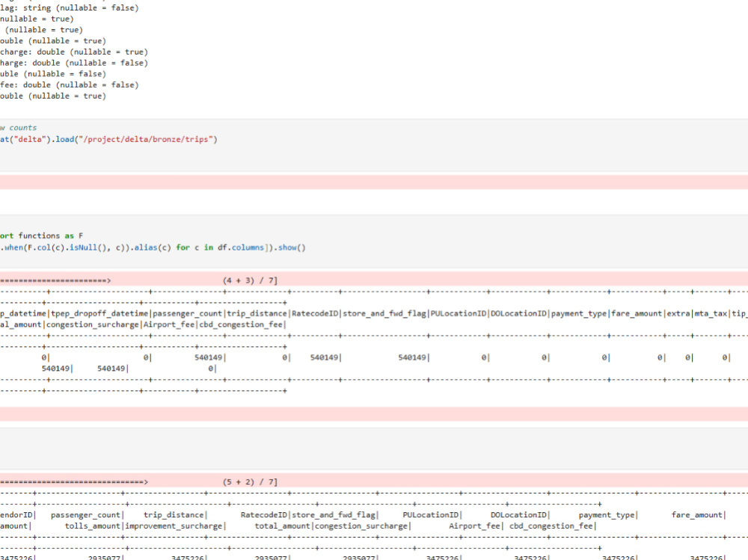This screenshot has height=560, width=748.
Task: Click the "tpep_dropoff_datetime" column header
Action: pyautogui.click(x=99, y=313)
